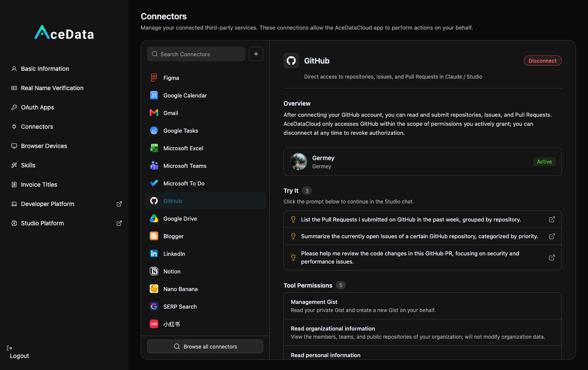
Task: Click the plus icon to add connector
Action: pyautogui.click(x=256, y=54)
